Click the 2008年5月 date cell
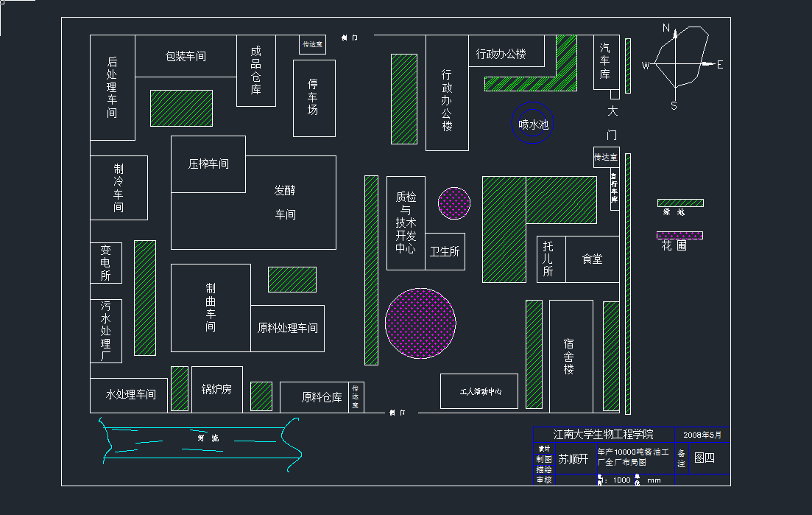Screen dimensions: 812x515 coord(703,434)
